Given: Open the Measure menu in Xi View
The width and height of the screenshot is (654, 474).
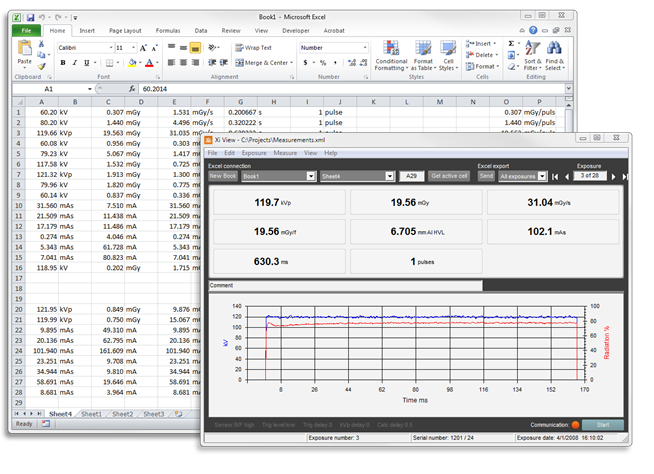Looking at the screenshot, I should pos(285,153).
